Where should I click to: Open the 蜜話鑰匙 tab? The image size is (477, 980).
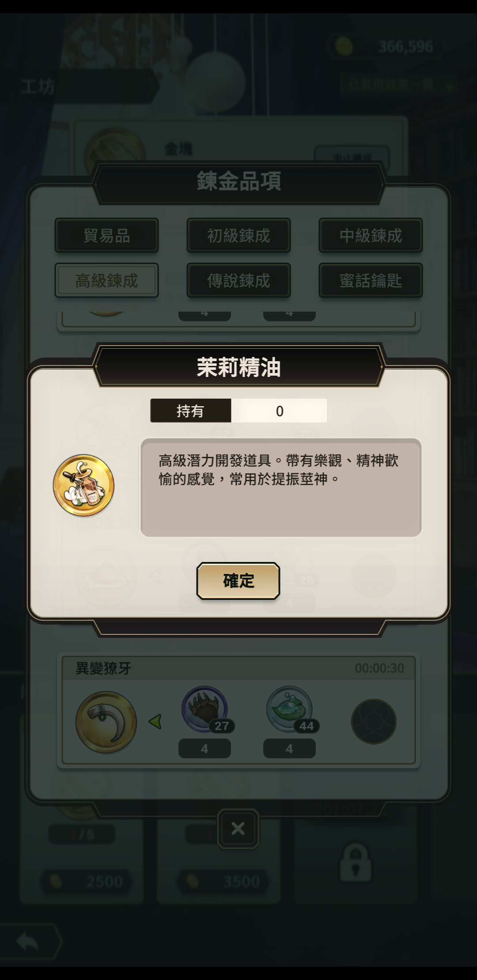tap(371, 280)
